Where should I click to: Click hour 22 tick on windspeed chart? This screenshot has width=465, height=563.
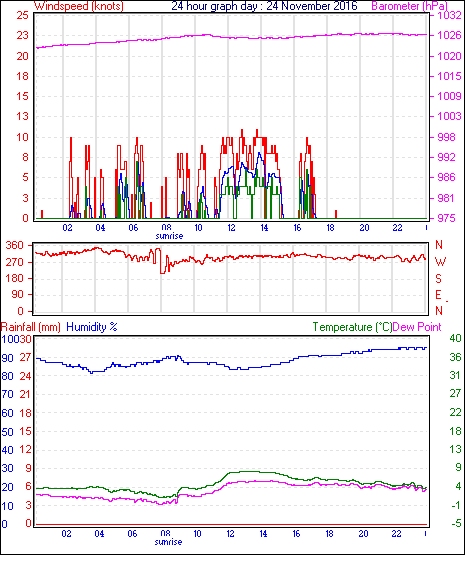click(x=397, y=228)
